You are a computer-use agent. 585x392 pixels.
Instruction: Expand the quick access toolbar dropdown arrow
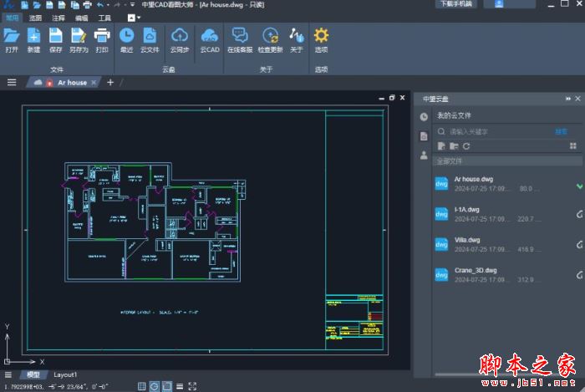pyautogui.click(x=133, y=5)
